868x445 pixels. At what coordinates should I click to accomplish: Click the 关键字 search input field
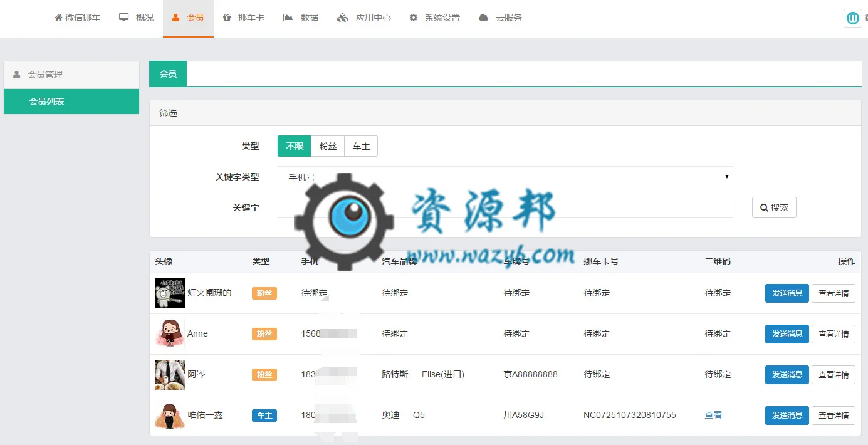[505, 207]
